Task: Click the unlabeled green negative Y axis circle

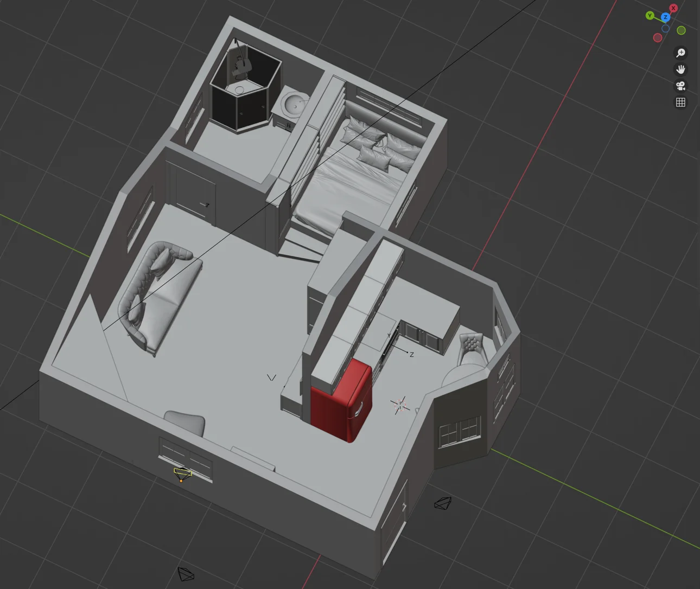Action: coord(682,30)
